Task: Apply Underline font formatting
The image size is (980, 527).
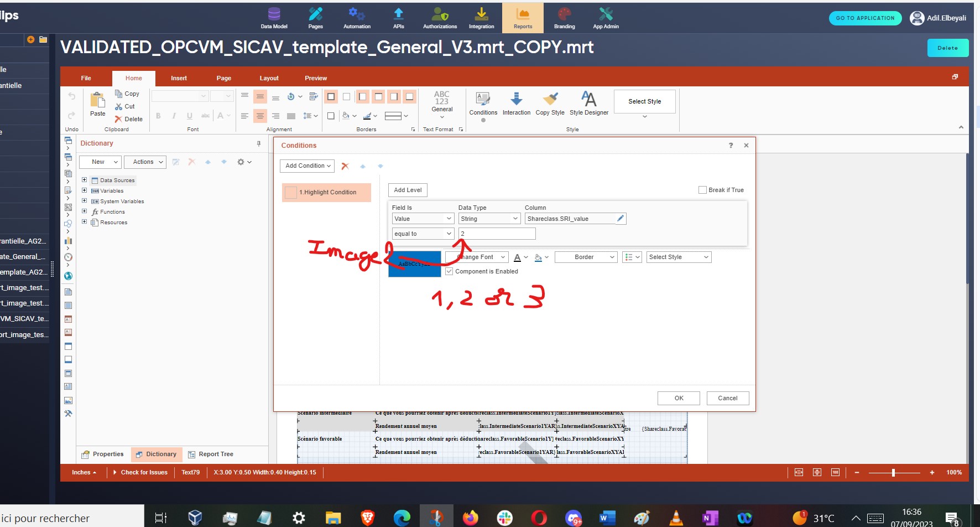Action: click(x=190, y=116)
